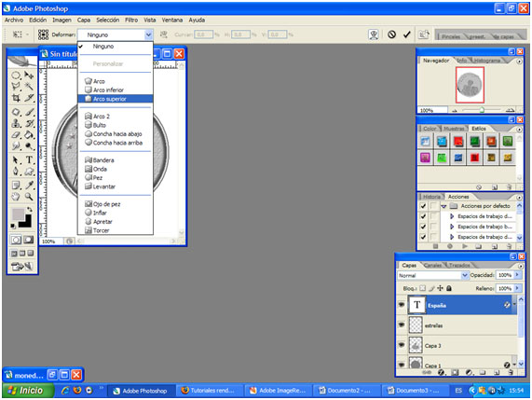This screenshot has height=400, width=532.
Task: Select the Brush tool
Action: click(29, 112)
